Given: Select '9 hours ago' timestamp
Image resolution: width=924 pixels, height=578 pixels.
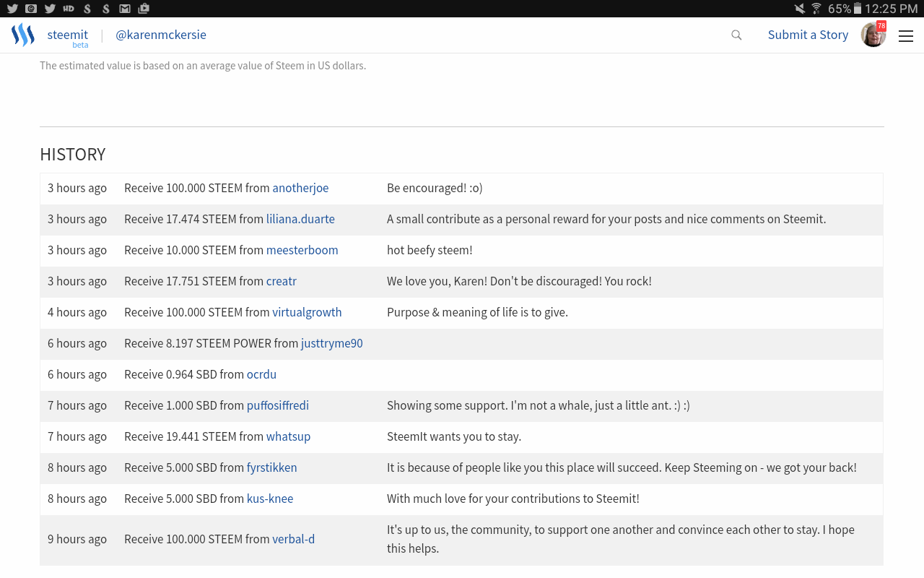Looking at the screenshot, I should click(x=77, y=539).
